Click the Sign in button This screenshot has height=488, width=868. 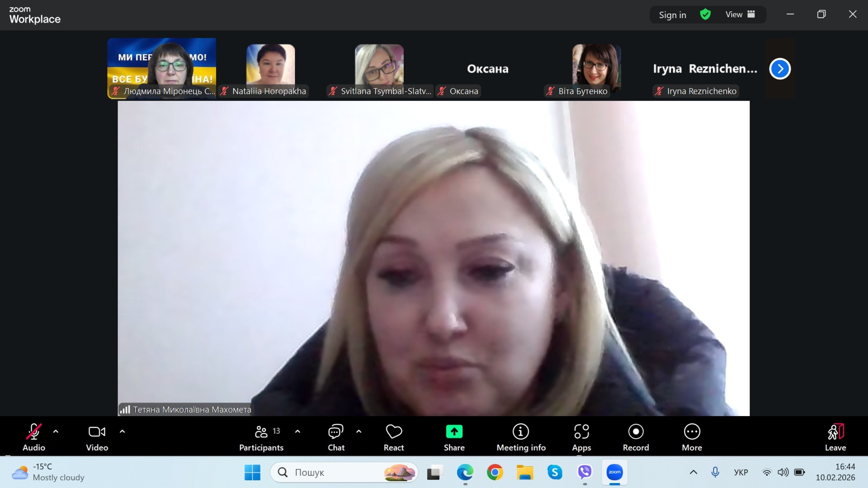[672, 15]
